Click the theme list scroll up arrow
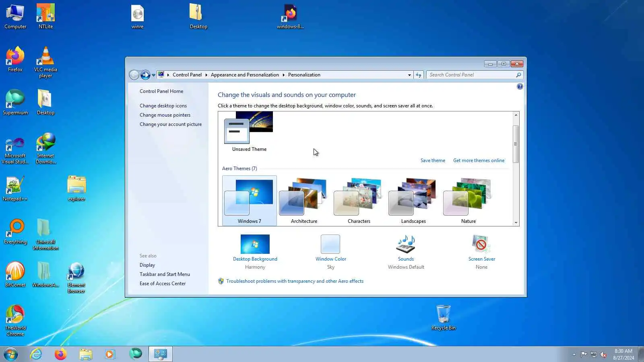Viewport: 644px width, 362px height. click(516, 115)
